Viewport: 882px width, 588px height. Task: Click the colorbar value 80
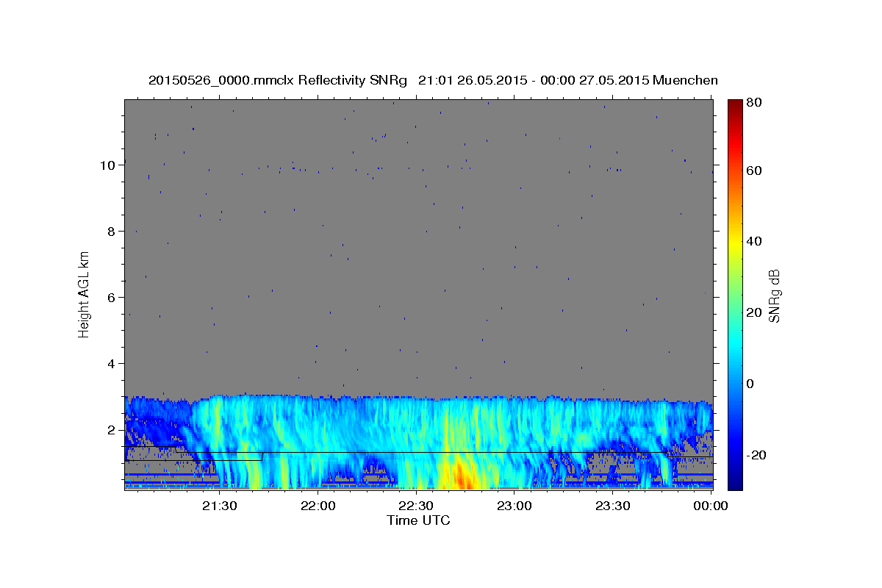753,103
